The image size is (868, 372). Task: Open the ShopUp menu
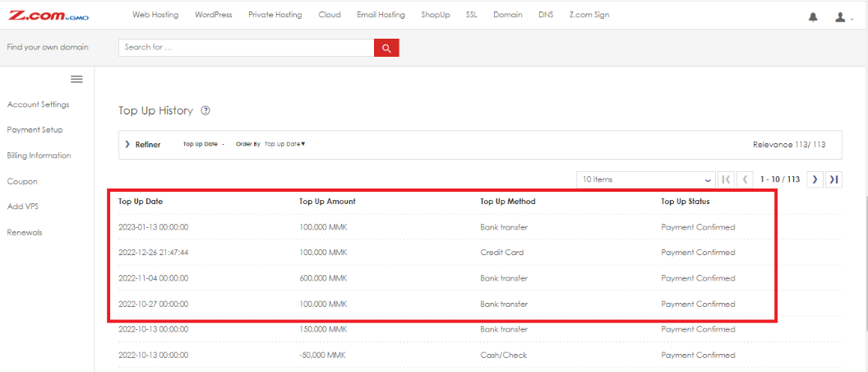tap(435, 15)
